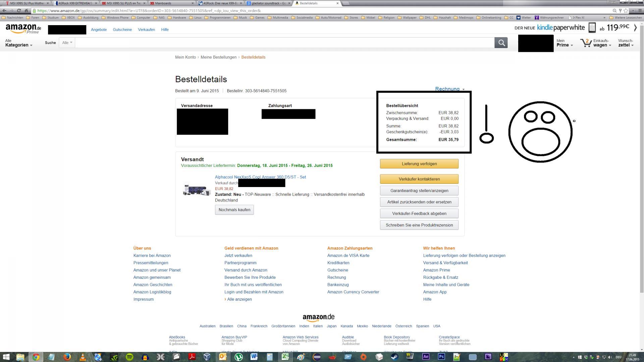The height and width of the screenshot is (362, 644).
Task: Open Wunschzettel dropdown
Action: [x=626, y=43]
